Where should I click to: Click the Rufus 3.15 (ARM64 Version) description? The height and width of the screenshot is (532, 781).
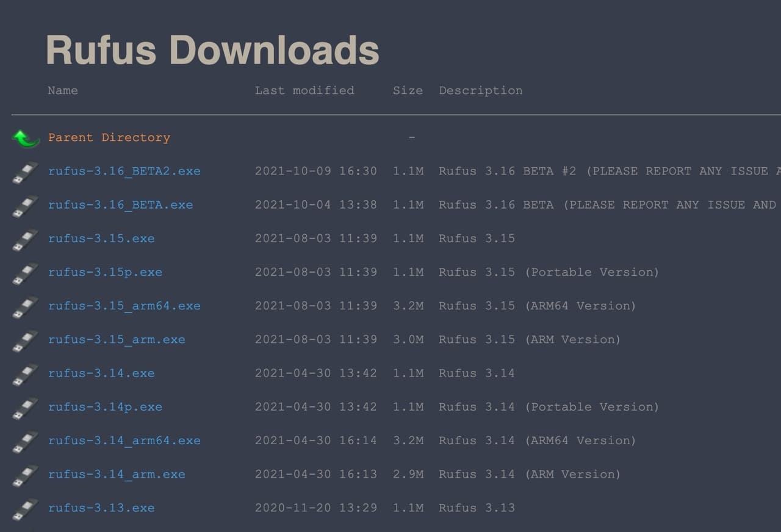(538, 306)
